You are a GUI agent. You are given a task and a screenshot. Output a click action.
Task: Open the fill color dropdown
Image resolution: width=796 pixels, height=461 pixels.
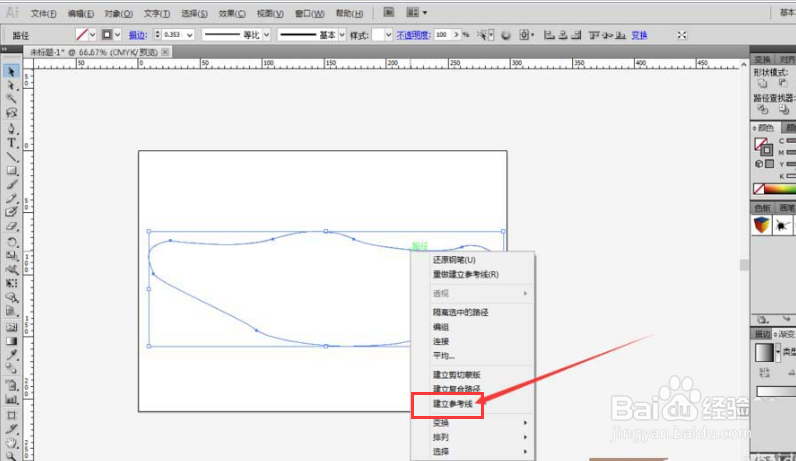click(92, 35)
